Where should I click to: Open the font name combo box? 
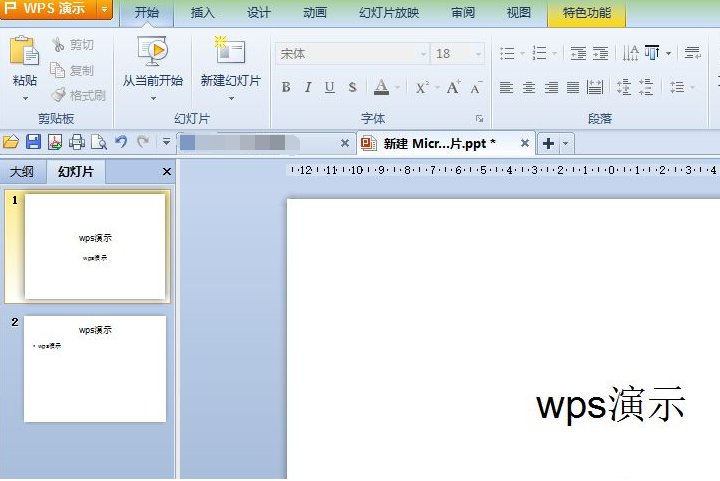coord(352,54)
